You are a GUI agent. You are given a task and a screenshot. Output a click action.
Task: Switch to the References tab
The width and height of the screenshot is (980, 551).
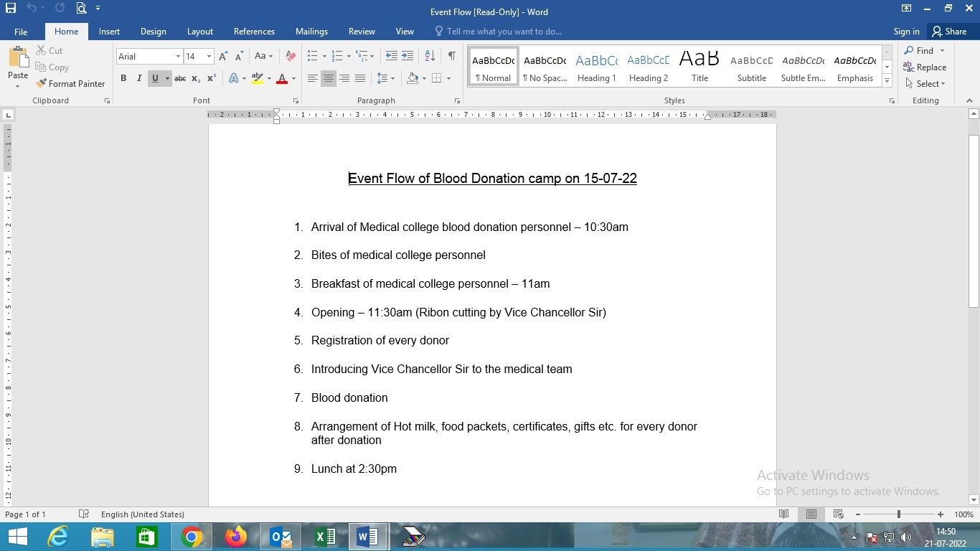tap(254, 32)
